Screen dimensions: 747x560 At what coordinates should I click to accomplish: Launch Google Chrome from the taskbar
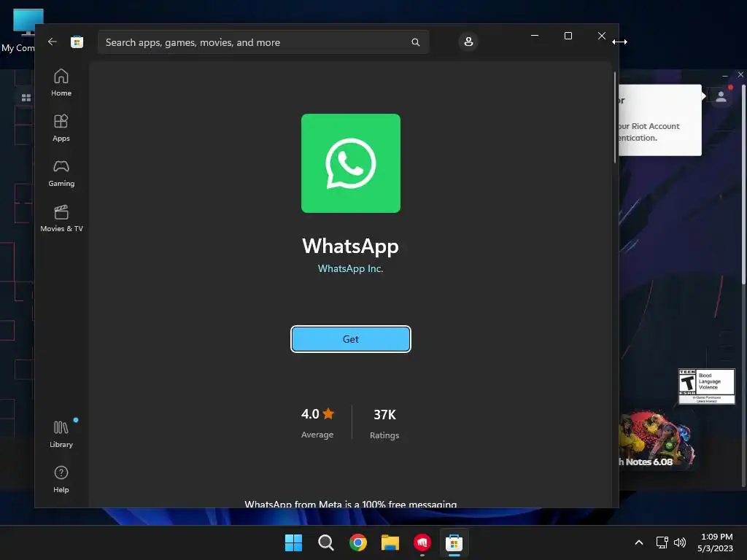(357, 542)
